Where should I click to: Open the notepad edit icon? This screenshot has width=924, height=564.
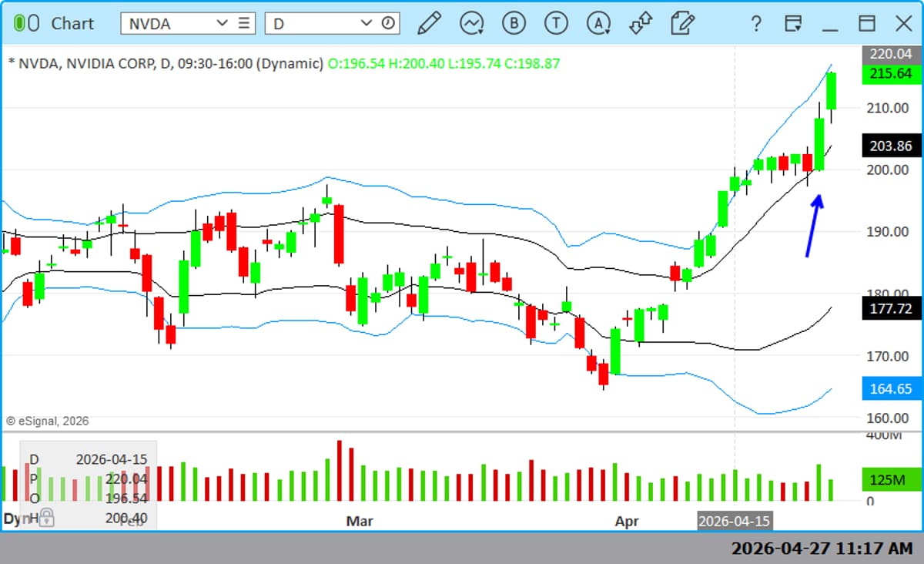click(682, 23)
